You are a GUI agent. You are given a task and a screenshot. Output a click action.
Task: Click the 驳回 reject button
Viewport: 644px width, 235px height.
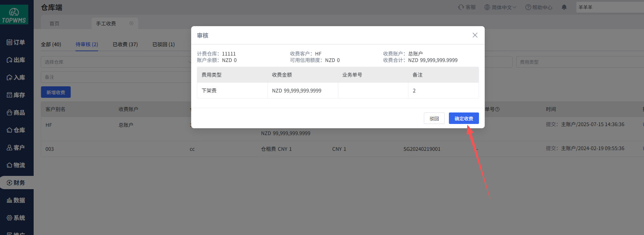(x=434, y=118)
